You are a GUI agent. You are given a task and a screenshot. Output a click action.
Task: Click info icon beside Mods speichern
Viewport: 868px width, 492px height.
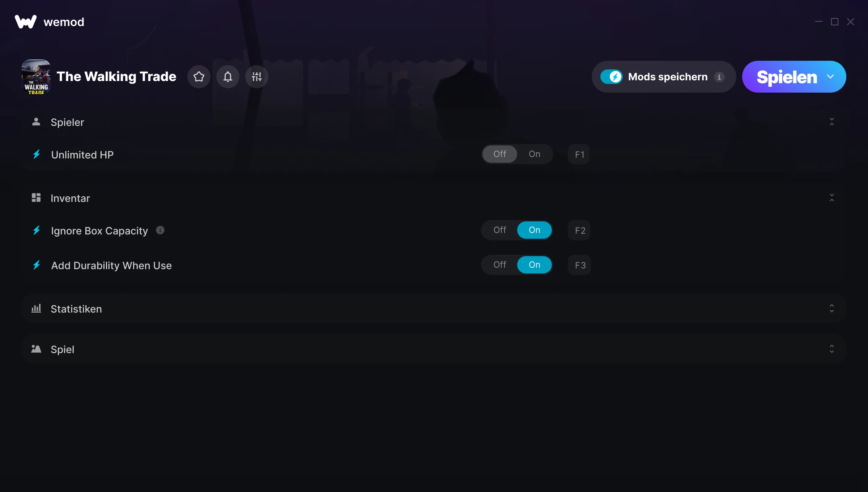tap(719, 77)
